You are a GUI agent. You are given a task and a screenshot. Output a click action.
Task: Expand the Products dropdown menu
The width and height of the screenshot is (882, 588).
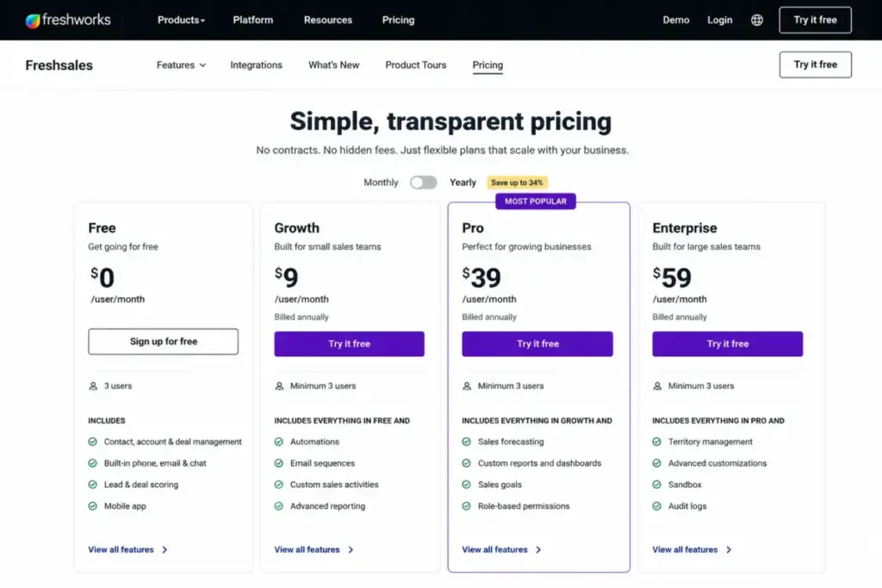tap(181, 21)
